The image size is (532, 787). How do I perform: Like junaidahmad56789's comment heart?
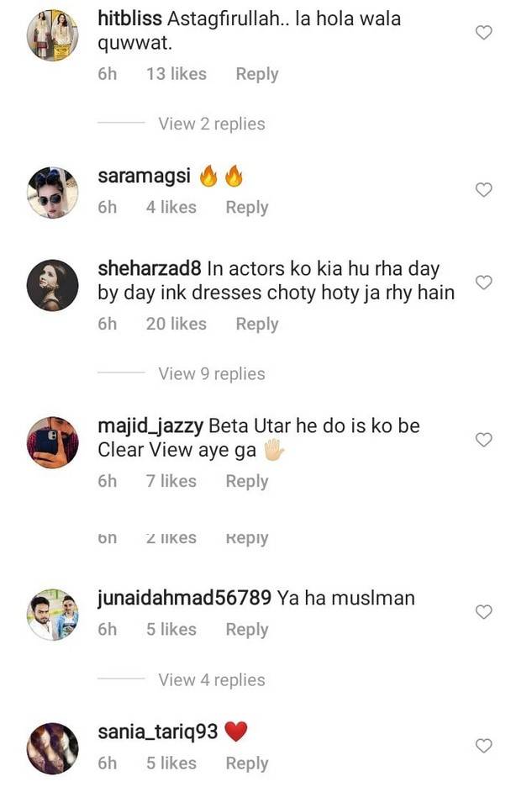tap(483, 612)
